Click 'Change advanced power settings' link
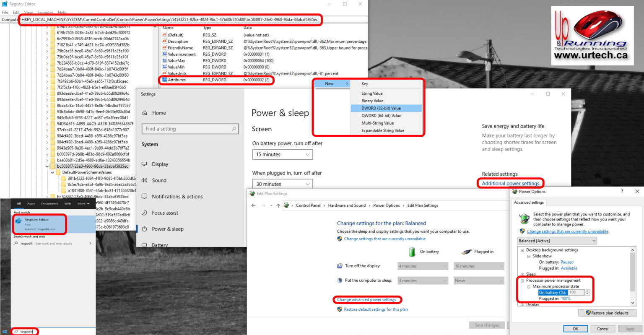 pyautogui.click(x=368, y=299)
